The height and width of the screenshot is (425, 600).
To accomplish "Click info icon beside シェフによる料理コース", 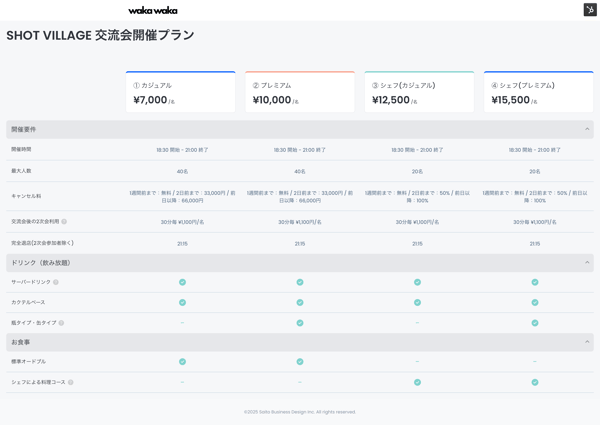I will tap(70, 382).
